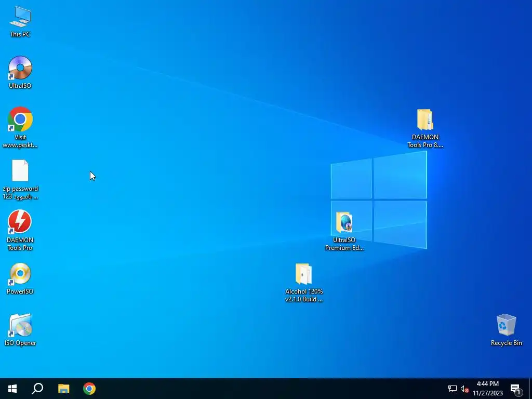
Task: Launch Google Chrome from the taskbar
Action: point(89,389)
